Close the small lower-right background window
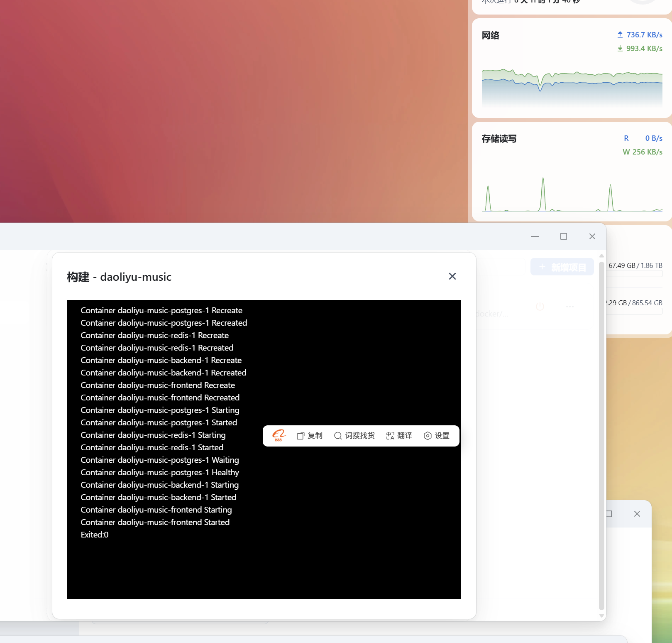Viewport: 672px width, 643px height. [637, 514]
